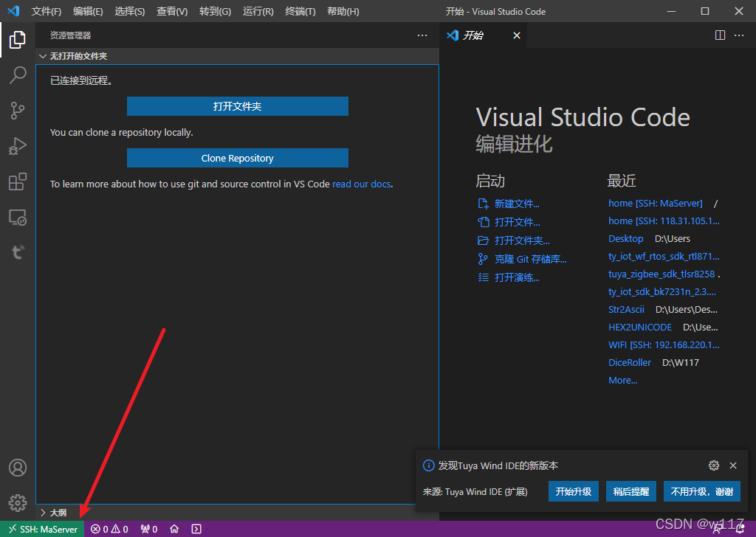Open recent Desktop folder
The height and width of the screenshot is (537, 756).
coord(626,239)
